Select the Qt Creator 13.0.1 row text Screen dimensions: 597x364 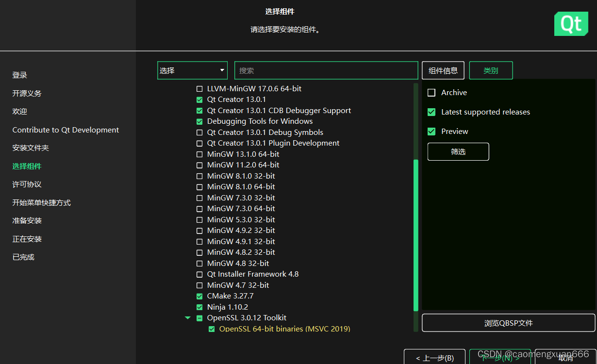tap(236, 99)
